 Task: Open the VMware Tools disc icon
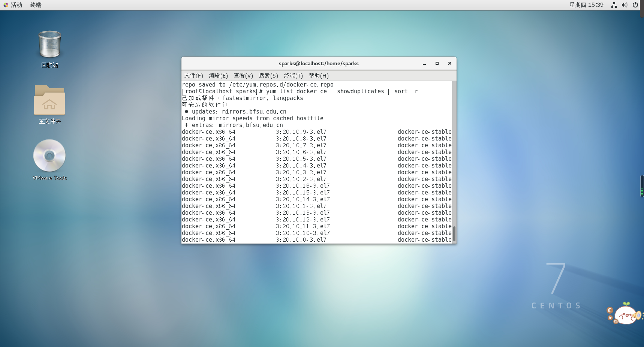49,156
